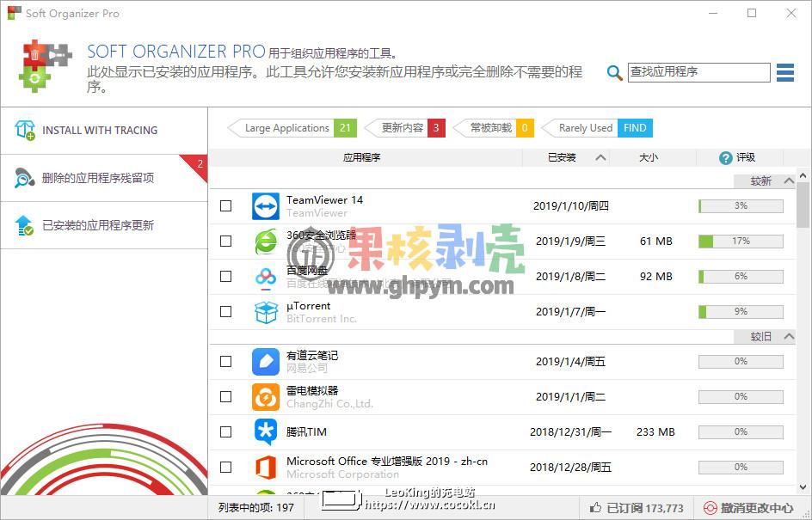812x520 pixels.
Task: Click the 360安全浏览器 app icon
Action: pos(266,242)
